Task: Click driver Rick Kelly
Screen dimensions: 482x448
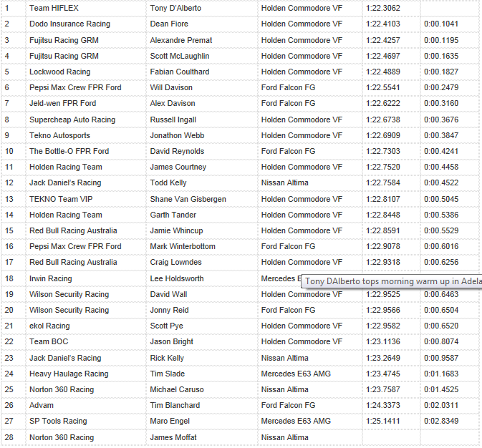Action: pos(167,359)
